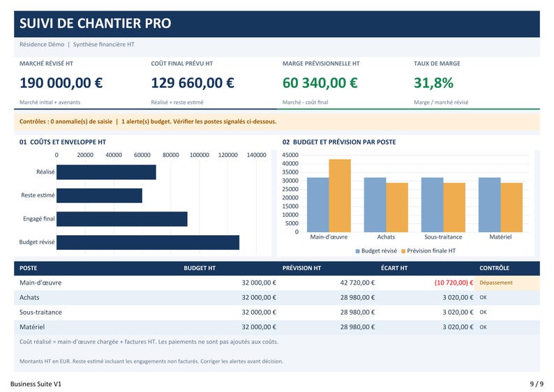Image resolution: width=554 pixels, height=392 pixels.
Task: Select Achats orange prévision column
Action: [x=397, y=207]
